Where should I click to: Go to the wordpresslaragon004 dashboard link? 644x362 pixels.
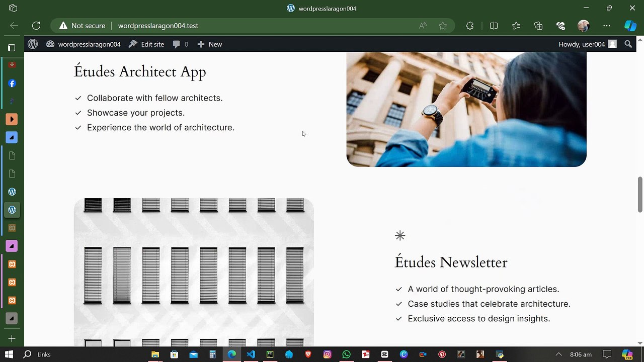point(84,44)
